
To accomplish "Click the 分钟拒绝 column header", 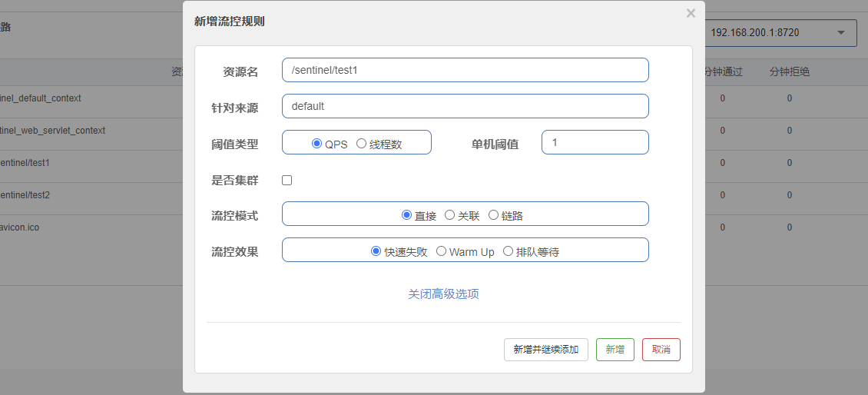I will click(x=790, y=72).
